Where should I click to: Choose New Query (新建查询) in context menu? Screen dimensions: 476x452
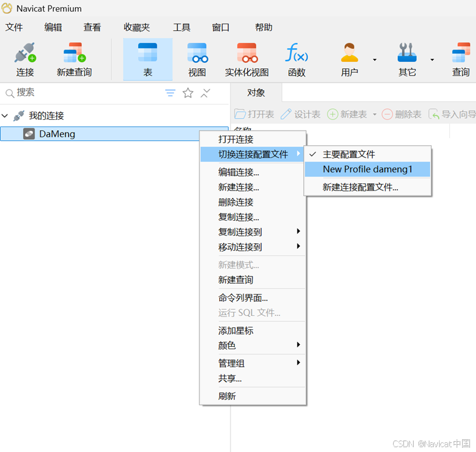point(253,280)
